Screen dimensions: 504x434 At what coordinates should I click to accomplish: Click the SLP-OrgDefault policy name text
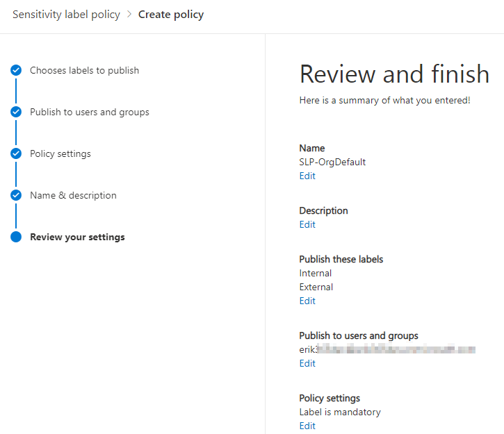pos(332,162)
